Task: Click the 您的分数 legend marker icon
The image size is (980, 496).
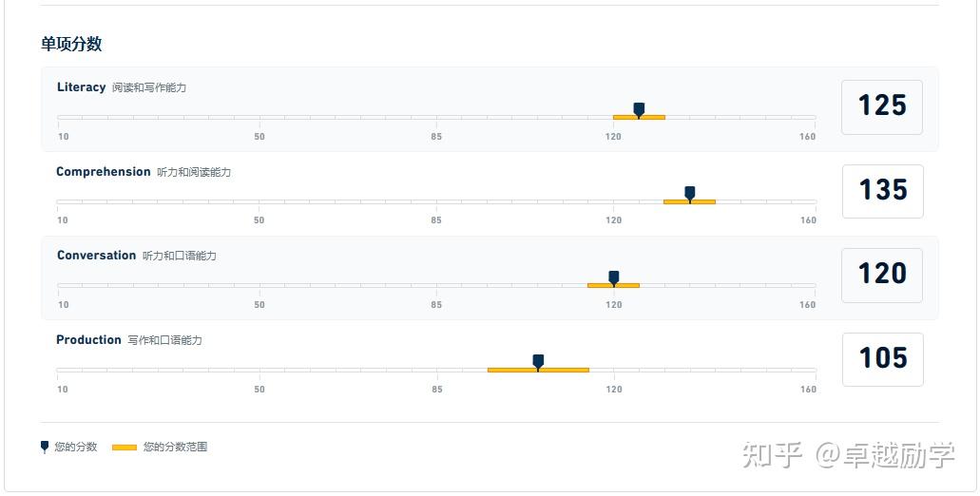Action: tap(45, 447)
